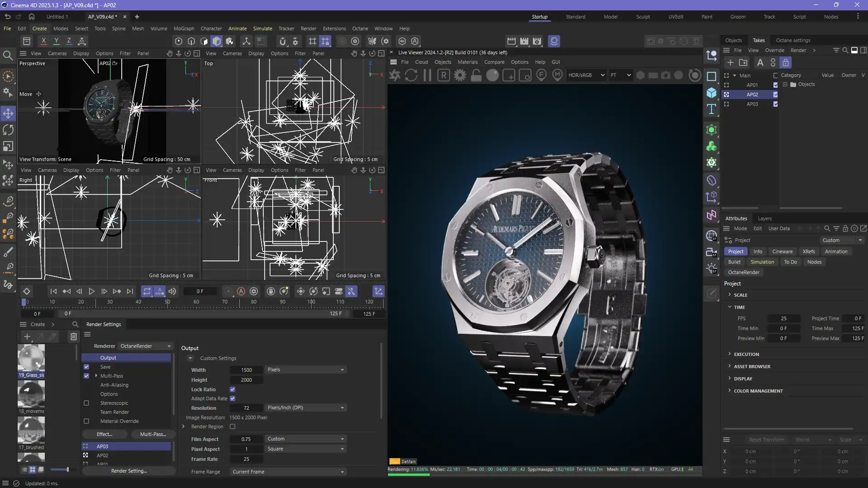868x488 pixels.
Task: Toggle the checkbox for take AP03
Action: click(776, 104)
